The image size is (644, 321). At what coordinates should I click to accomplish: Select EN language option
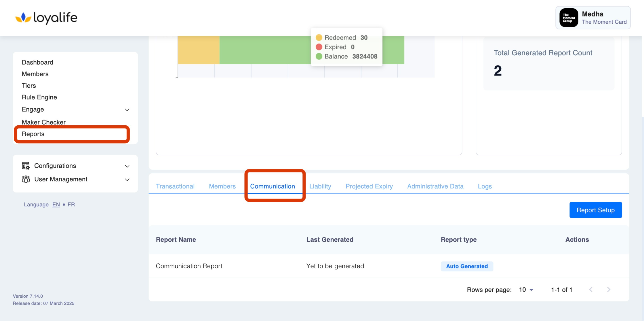point(56,205)
